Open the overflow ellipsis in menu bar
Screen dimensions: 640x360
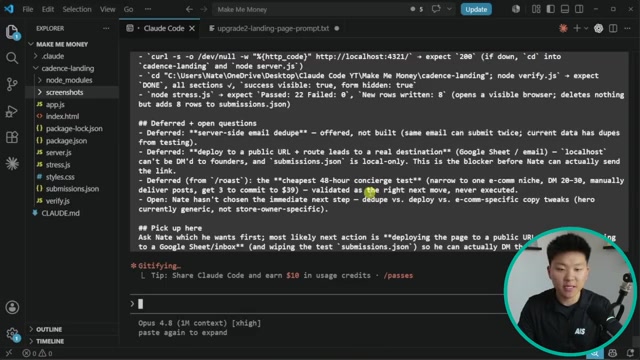(148, 9)
